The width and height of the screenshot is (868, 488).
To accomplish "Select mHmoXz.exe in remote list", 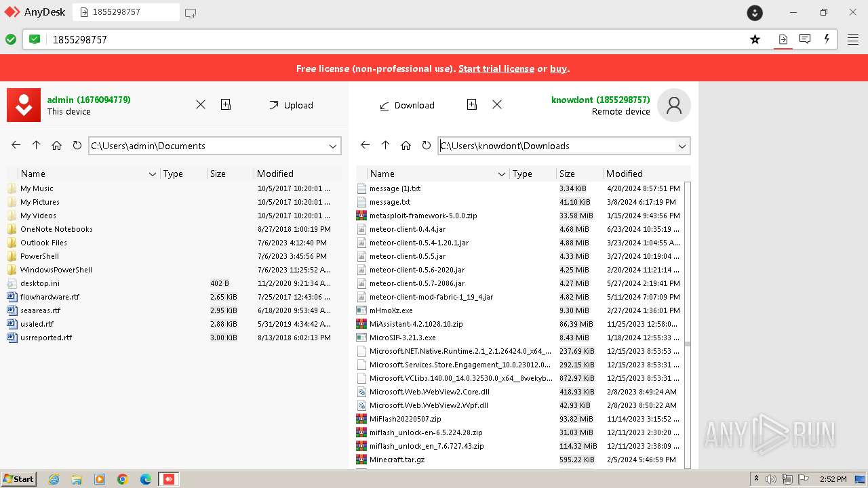I will tap(519, 310).
